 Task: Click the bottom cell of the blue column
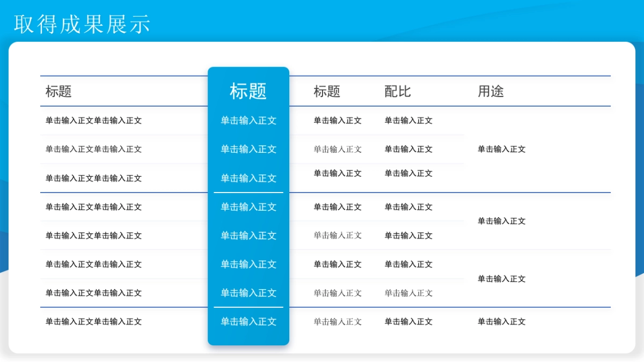(x=248, y=322)
